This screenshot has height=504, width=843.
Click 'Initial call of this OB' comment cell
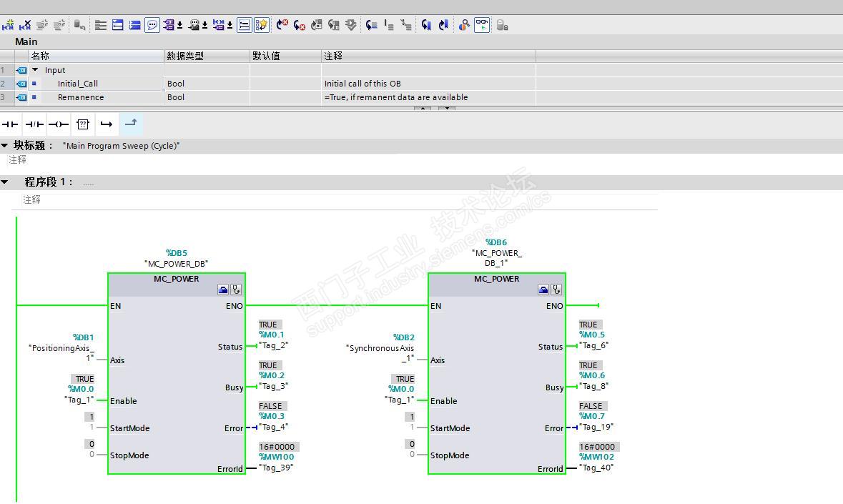click(x=428, y=84)
